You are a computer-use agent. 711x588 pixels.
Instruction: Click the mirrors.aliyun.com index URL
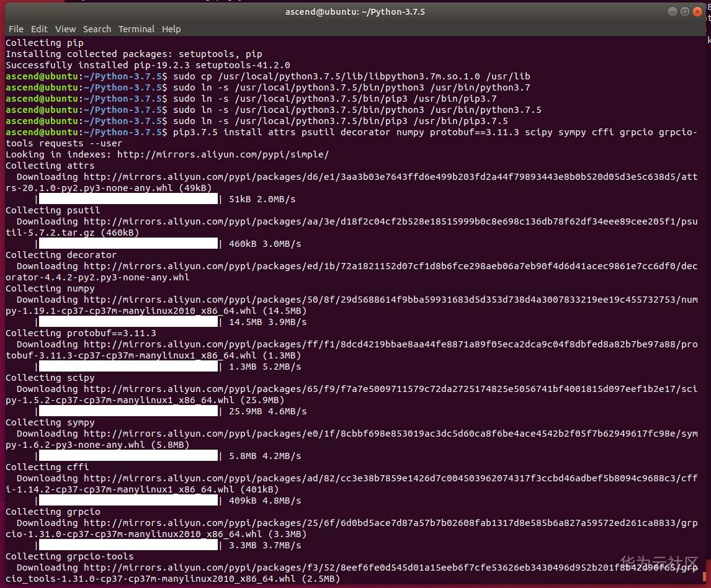tap(223, 154)
